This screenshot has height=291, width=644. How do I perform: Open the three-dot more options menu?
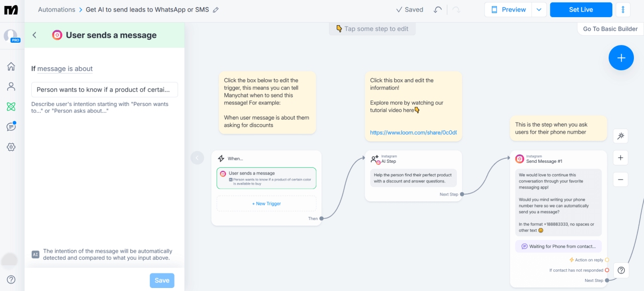point(623,10)
